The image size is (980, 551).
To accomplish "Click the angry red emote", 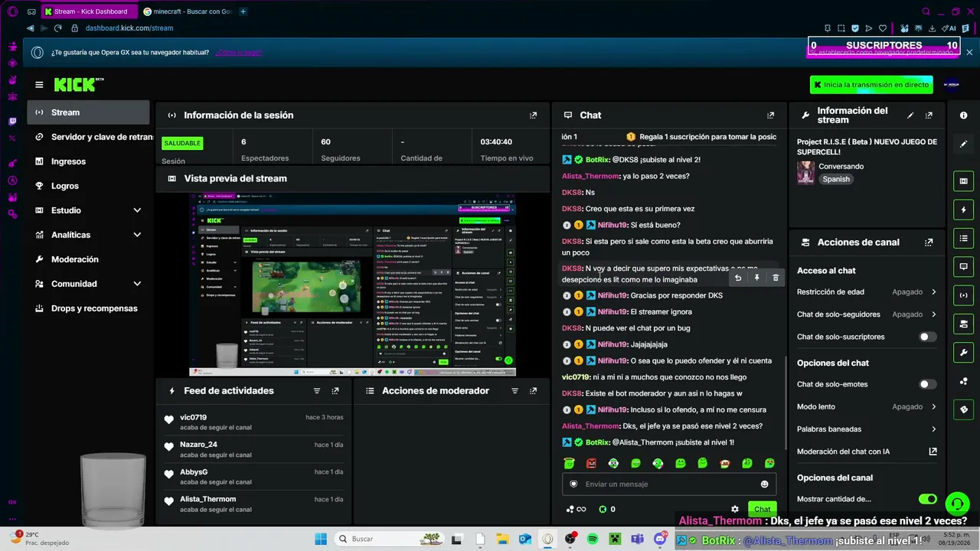I will tap(591, 463).
